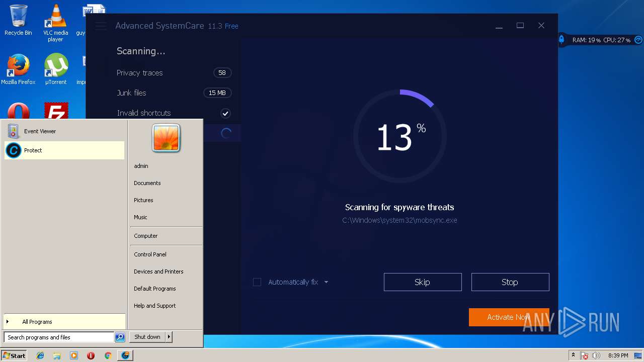The width and height of the screenshot is (644, 362).
Task: Open Control Panel from the Start menu
Action: pos(150,254)
